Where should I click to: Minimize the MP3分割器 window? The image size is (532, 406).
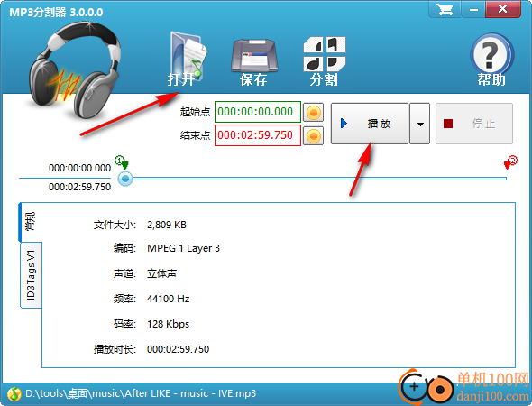(x=473, y=10)
